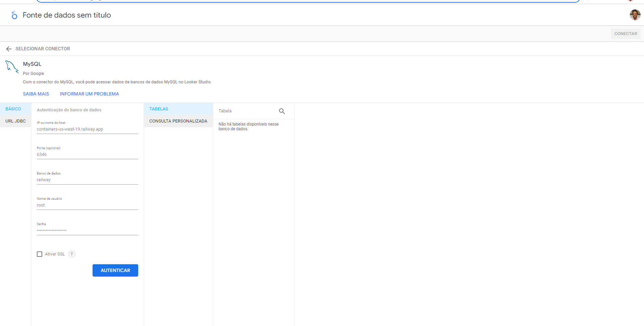
Task: Click the table search magnifier icon
Action: (282, 111)
